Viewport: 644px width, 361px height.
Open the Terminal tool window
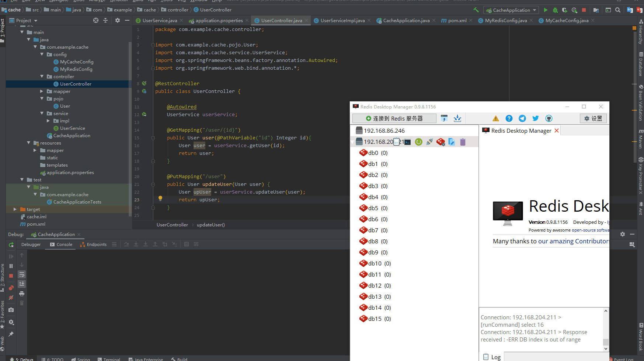[109, 359]
